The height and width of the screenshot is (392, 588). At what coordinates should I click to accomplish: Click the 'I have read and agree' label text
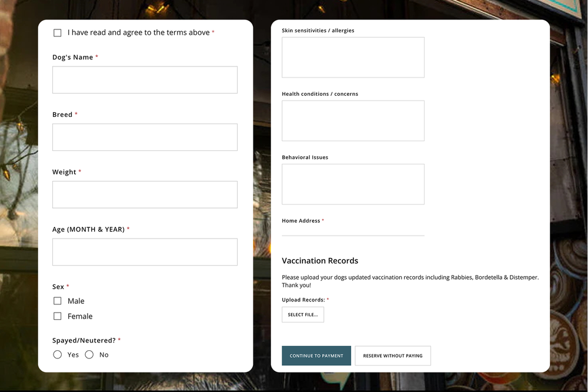[139, 32]
